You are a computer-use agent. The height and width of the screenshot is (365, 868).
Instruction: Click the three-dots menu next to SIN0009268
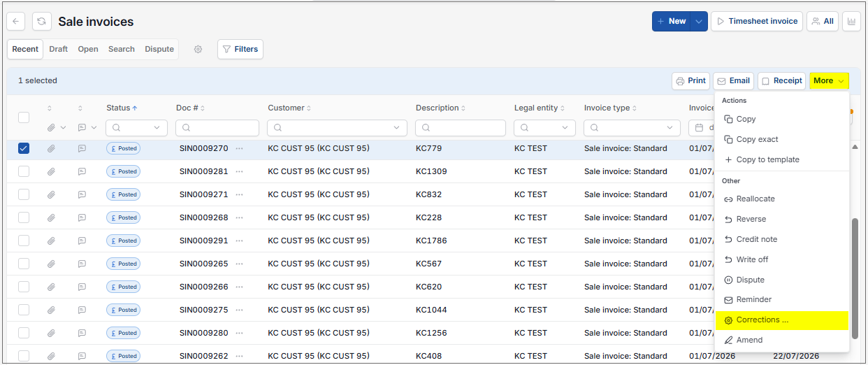pyautogui.click(x=240, y=217)
